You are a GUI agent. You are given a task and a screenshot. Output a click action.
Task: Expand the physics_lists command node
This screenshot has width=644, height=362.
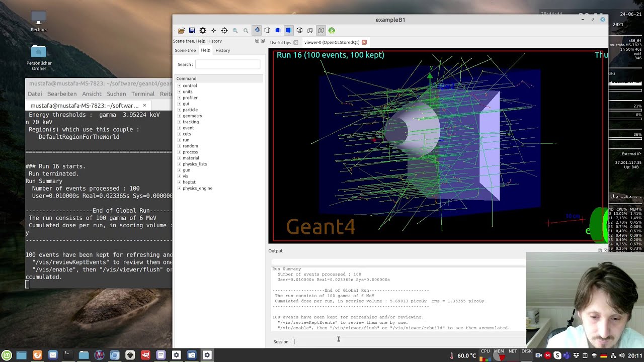pos(179,164)
